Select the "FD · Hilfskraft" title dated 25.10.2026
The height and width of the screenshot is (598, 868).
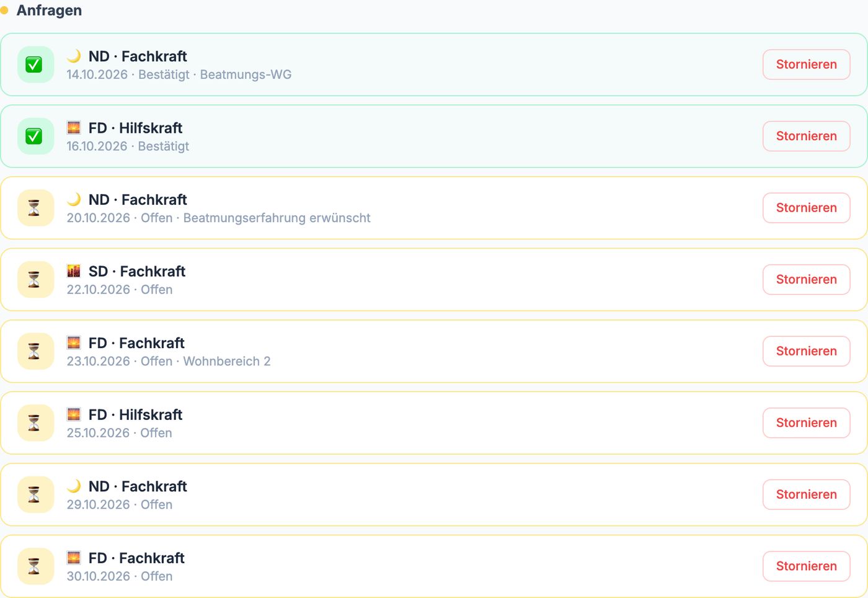(x=136, y=414)
